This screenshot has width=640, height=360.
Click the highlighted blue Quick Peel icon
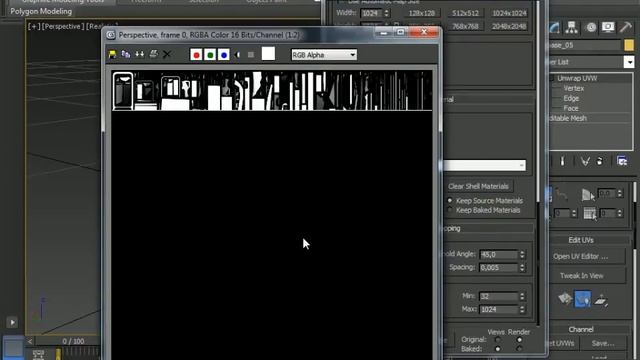(x=582, y=299)
